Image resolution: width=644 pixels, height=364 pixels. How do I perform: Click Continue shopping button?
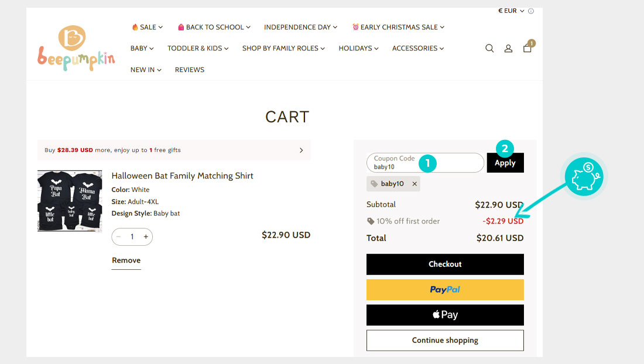point(445,340)
